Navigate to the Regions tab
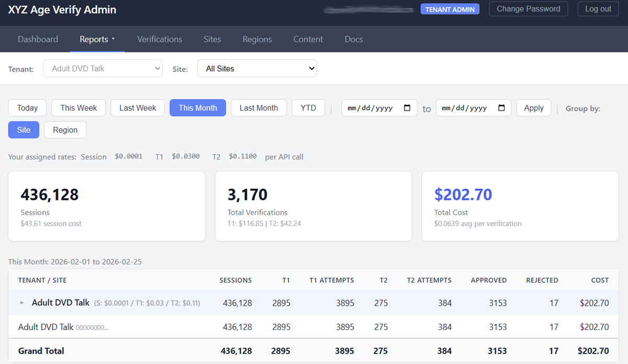The height and width of the screenshot is (364, 628). click(x=257, y=39)
